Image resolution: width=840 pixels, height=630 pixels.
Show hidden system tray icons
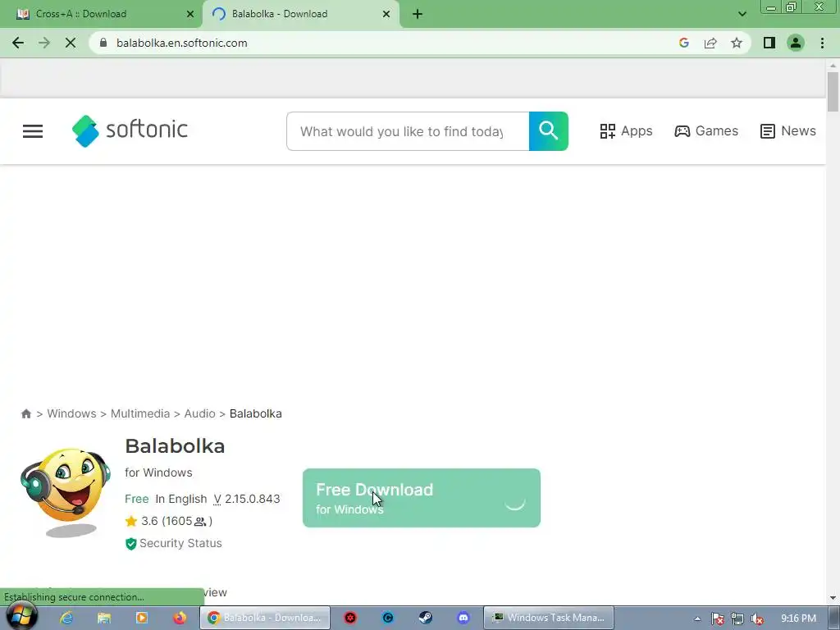point(697,619)
